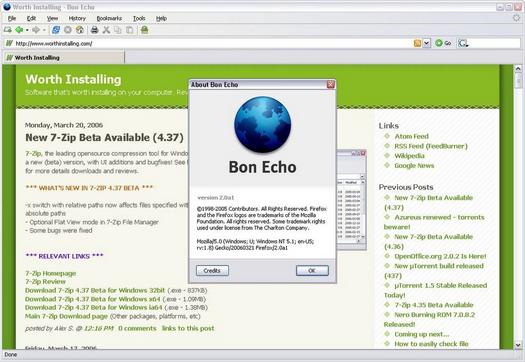The height and width of the screenshot is (362, 525).
Task: Print the page using printer icon
Action: tap(95, 30)
